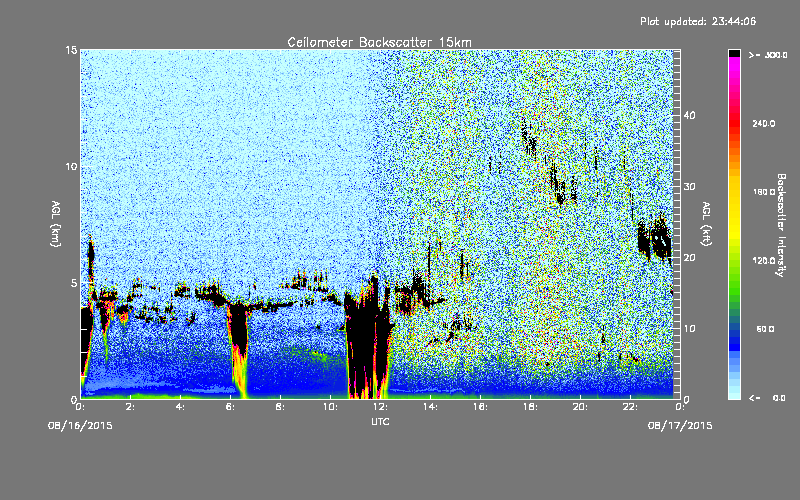Click the "18:" hour tick on the UTC axis
Viewport: 800px width, 500px height.
pyautogui.click(x=530, y=407)
